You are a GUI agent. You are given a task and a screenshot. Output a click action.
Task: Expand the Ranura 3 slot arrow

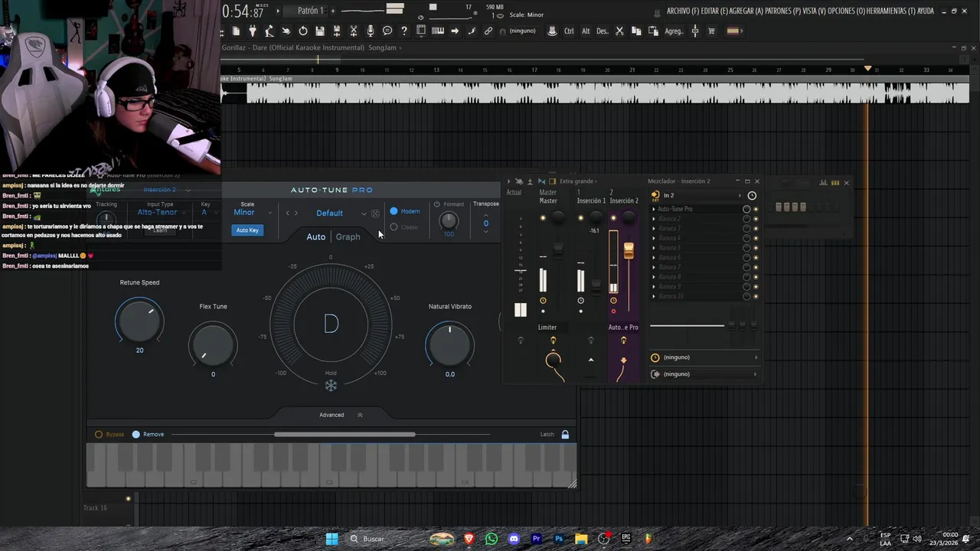(654, 229)
